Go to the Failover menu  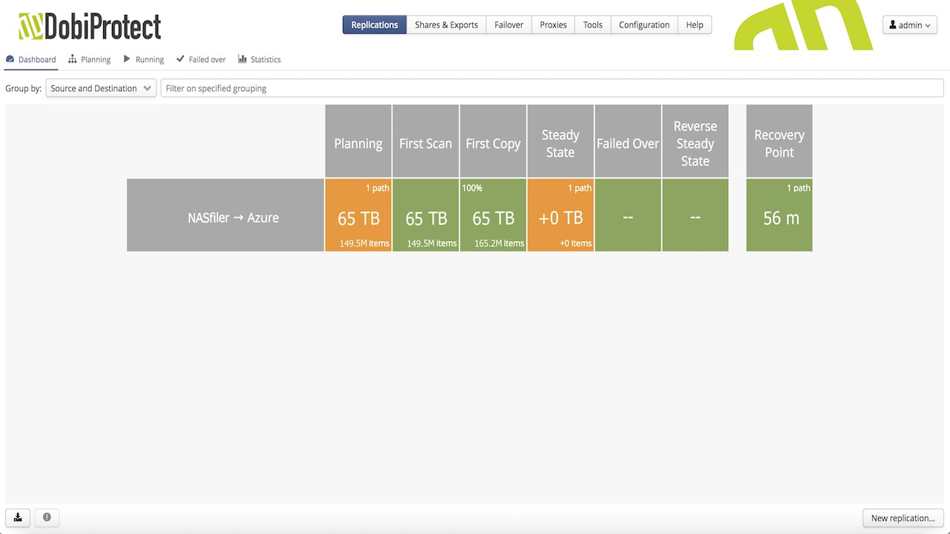(508, 25)
